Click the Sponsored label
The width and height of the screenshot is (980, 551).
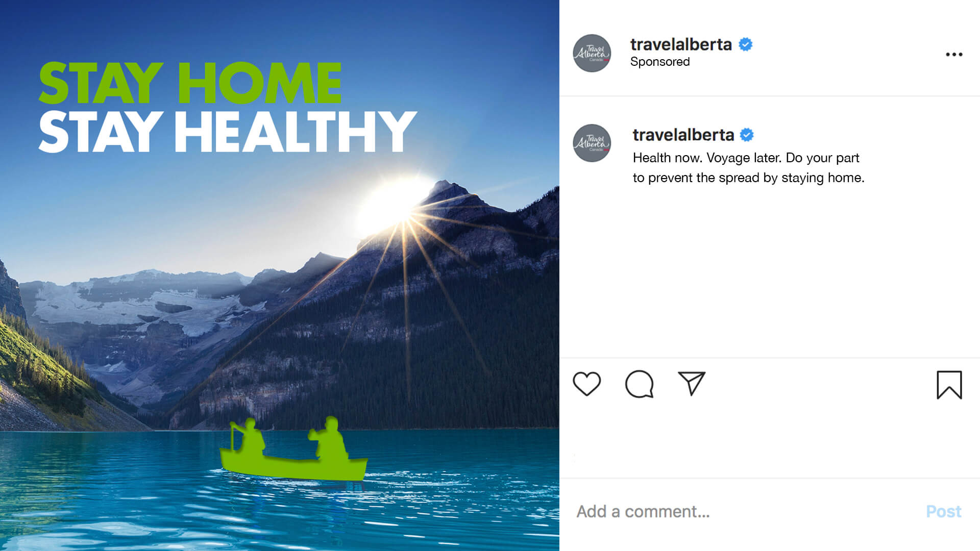660,62
